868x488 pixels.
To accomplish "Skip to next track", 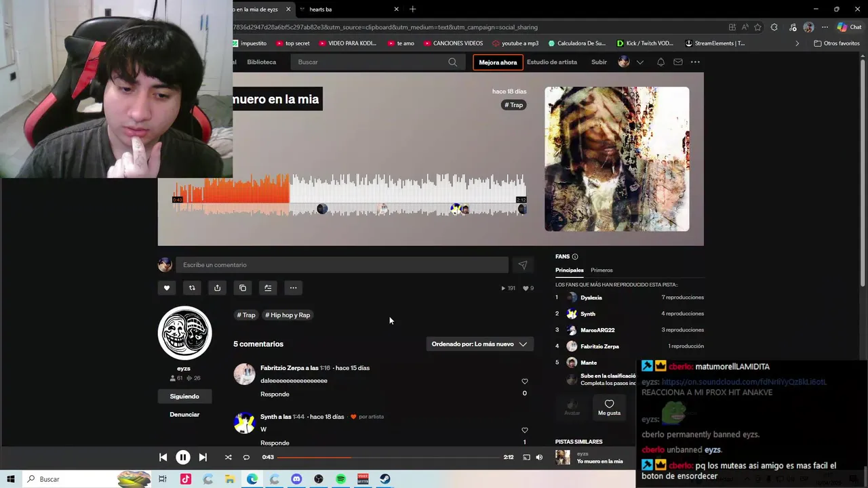I will pos(203,457).
